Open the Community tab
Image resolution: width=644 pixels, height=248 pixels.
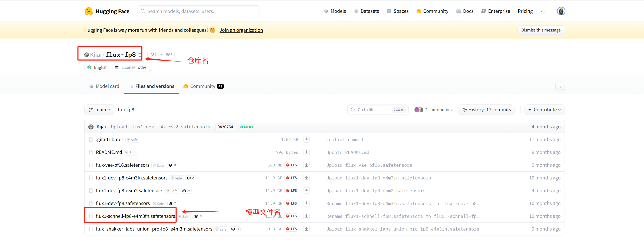203,86
